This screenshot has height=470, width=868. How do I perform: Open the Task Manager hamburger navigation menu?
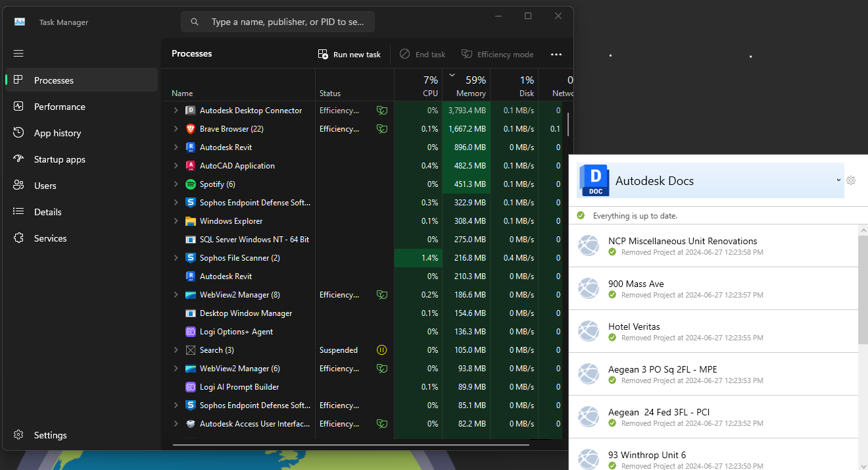click(x=18, y=53)
